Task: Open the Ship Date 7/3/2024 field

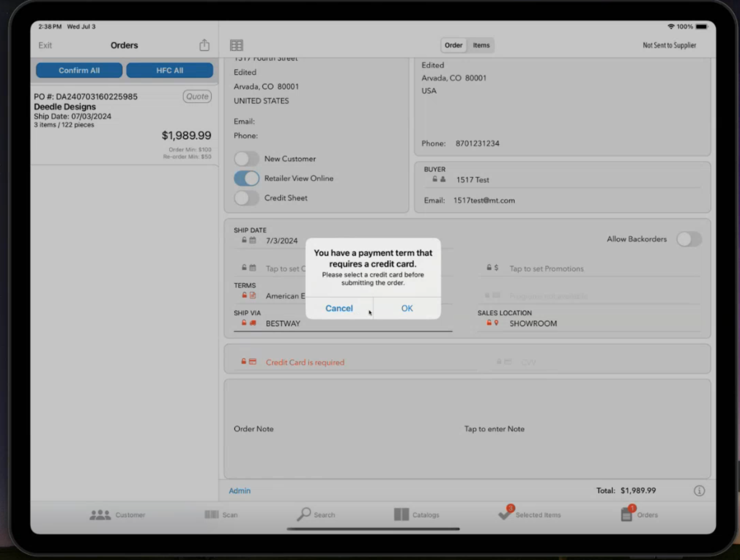Action: [343, 241]
